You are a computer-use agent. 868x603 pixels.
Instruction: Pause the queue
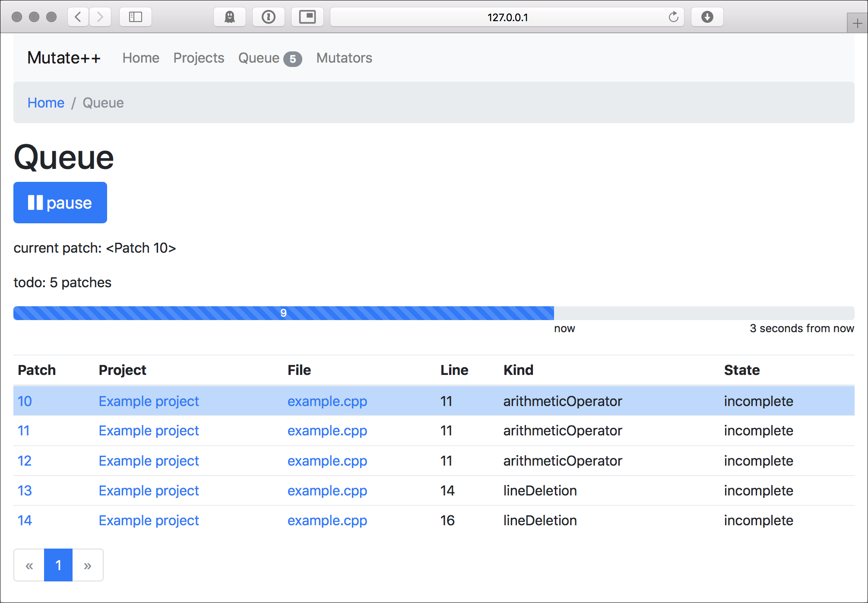60,203
